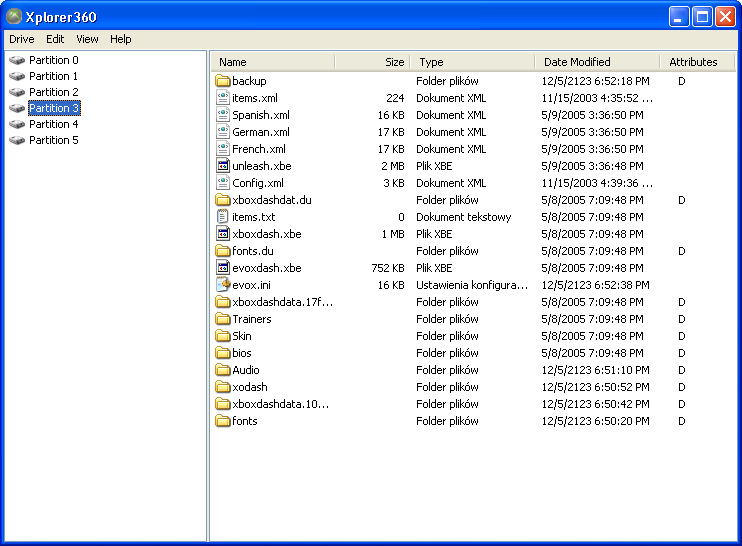Click date 12/5/2123 6:52:38 PM

pyautogui.click(x=595, y=285)
